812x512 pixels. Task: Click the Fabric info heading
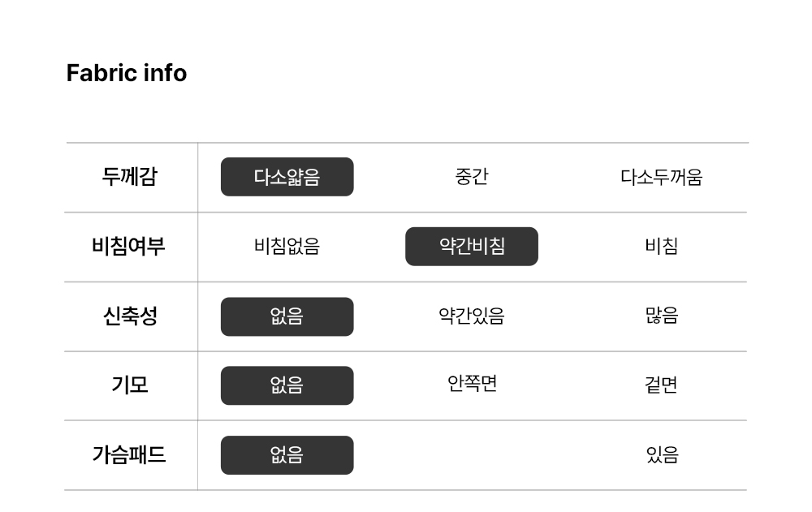pos(127,73)
